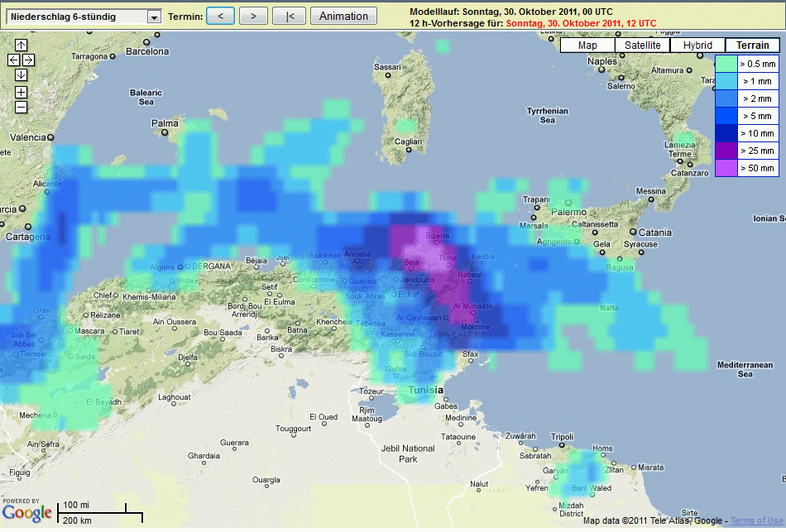Click the > 50 mm legend swatch
This screenshot has height=532, width=786.
tap(726, 168)
